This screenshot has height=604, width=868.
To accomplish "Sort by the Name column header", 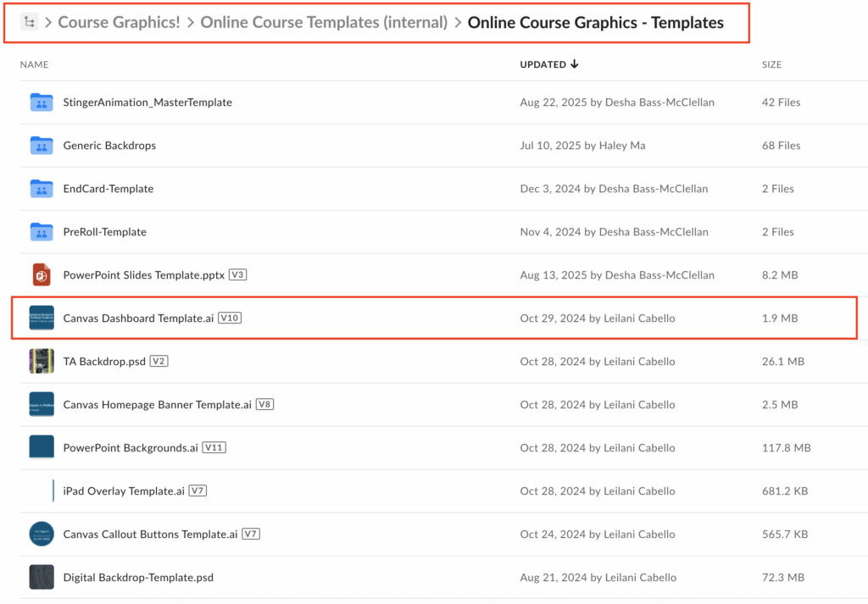I will pos(35,64).
